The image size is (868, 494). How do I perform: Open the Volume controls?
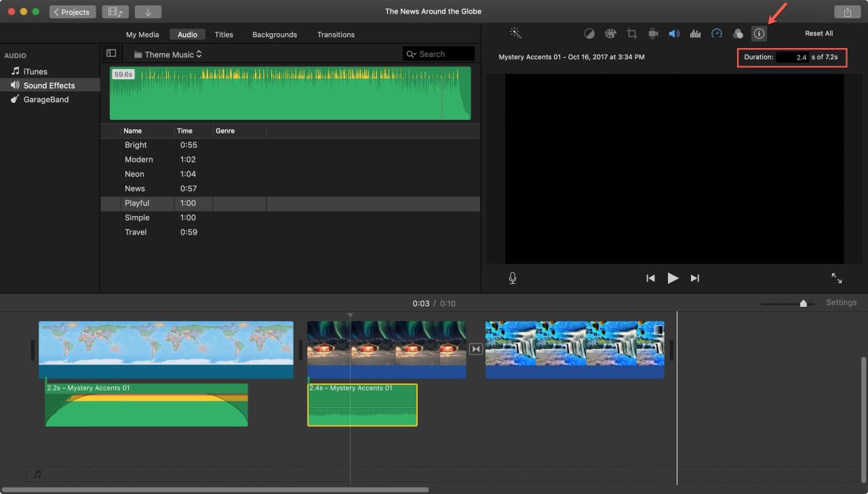pyautogui.click(x=674, y=33)
